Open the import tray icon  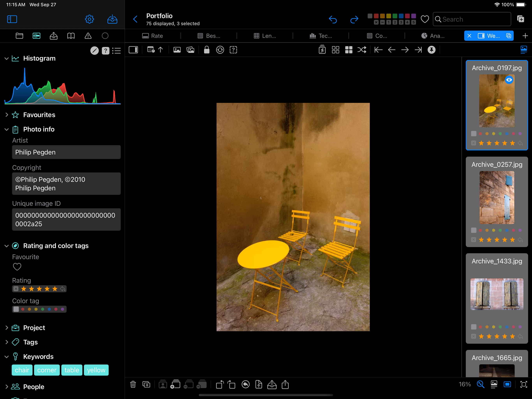coord(112,19)
